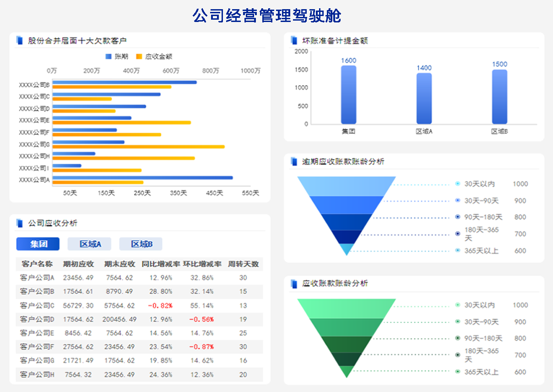Click the icon beside 坏账准备计提金额 title

tap(294, 40)
